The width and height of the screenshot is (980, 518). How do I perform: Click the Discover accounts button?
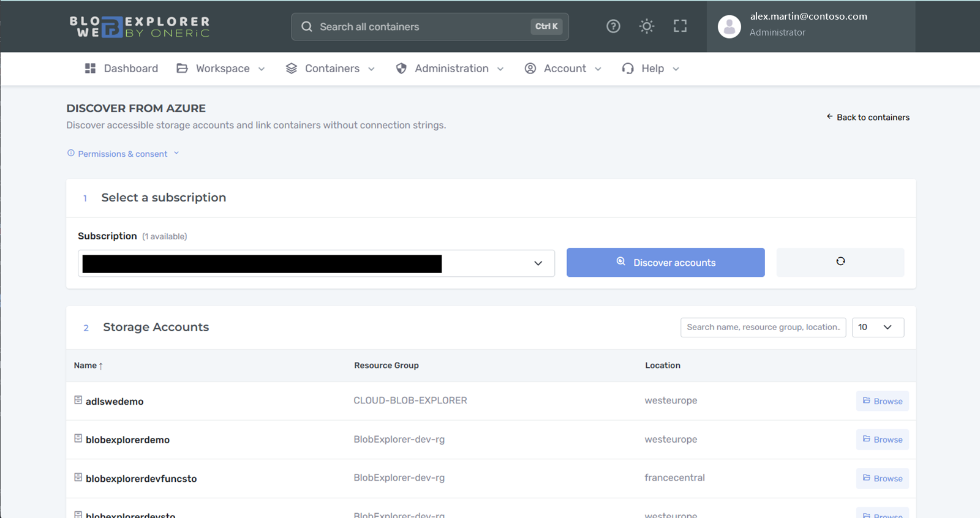[665, 262]
